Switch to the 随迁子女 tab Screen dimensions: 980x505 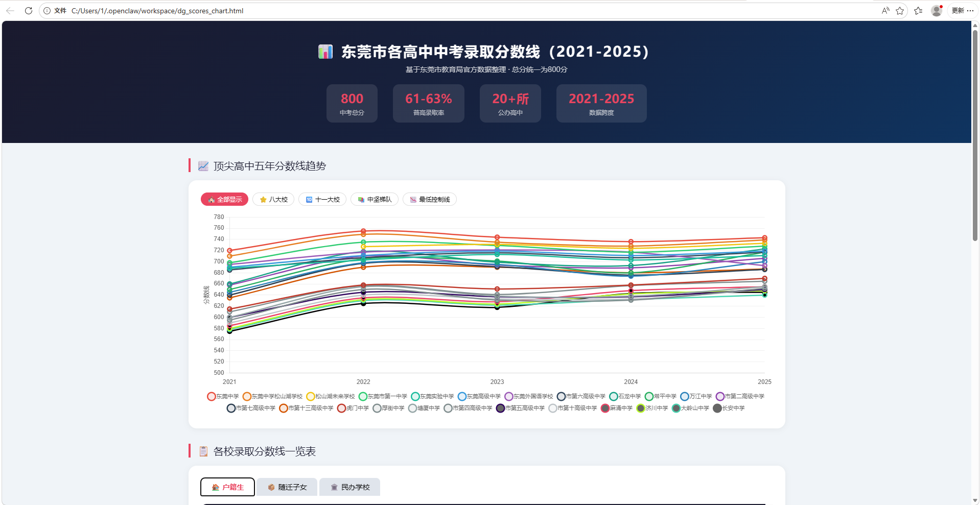(x=287, y=487)
